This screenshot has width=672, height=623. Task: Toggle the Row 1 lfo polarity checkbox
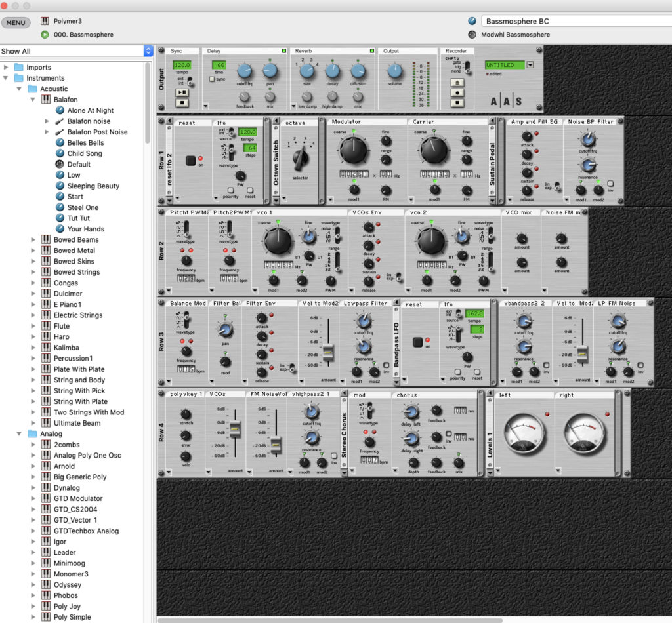[x=231, y=189]
